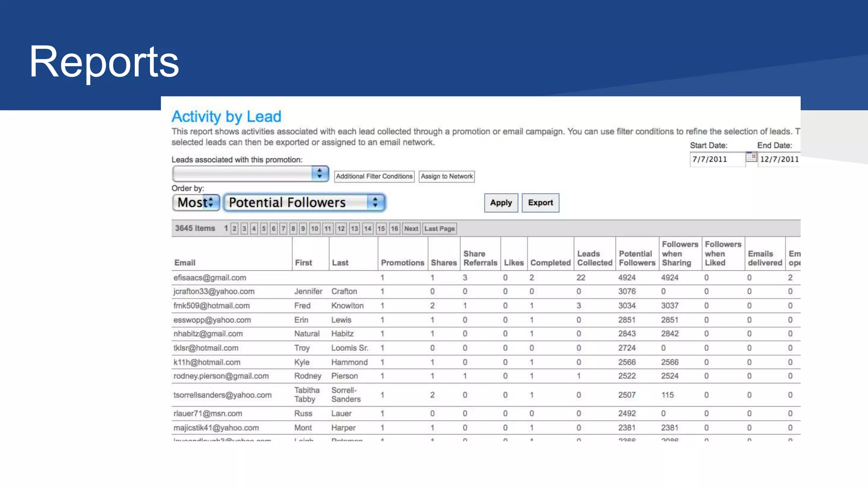Click the Next page button

coord(411,229)
